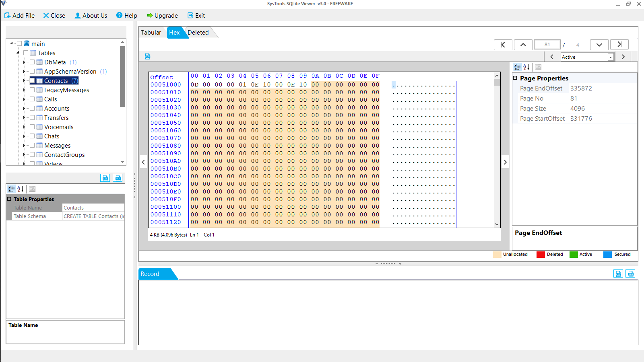Expand the Voicemails tree node

(24, 127)
